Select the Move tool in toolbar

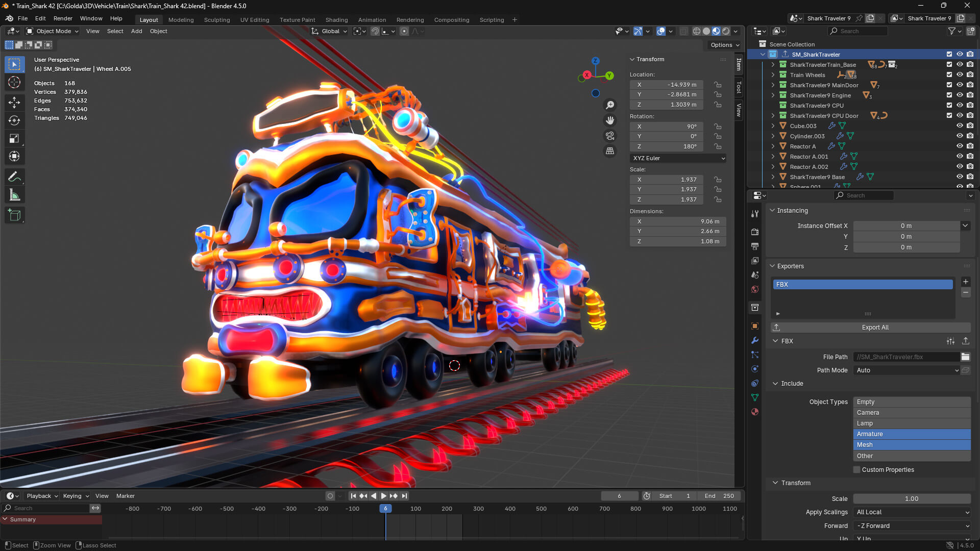[14, 103]
